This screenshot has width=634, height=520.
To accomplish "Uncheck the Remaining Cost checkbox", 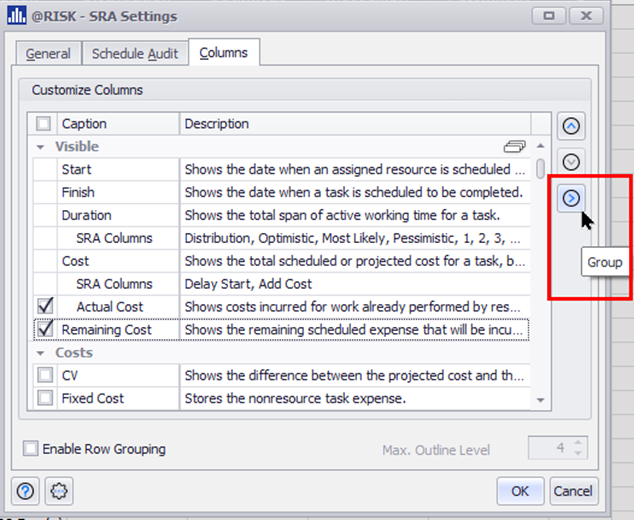I will tap(44, 329).
